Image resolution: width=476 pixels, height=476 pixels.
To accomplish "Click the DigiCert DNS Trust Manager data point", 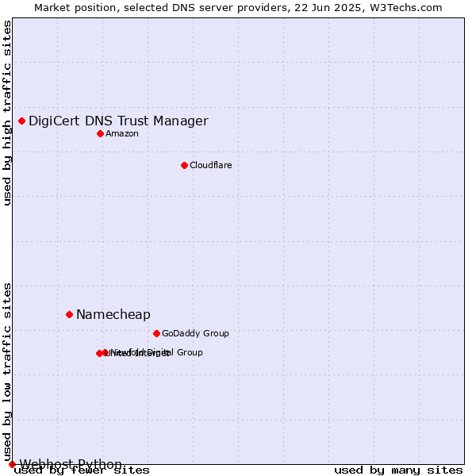I will tap(22, 121).
